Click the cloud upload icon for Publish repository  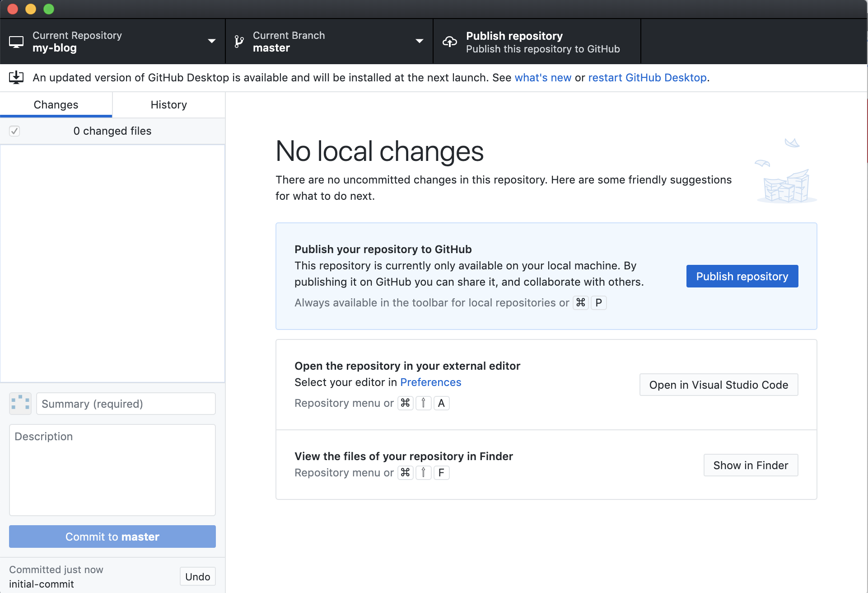pyautogui.click(x=450, y=42)
